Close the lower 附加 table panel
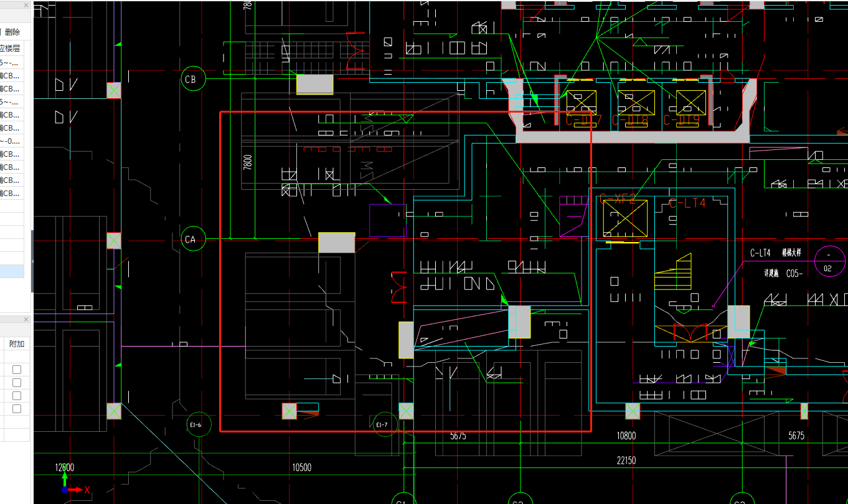 pyautogui.click(x=26, y=319)
